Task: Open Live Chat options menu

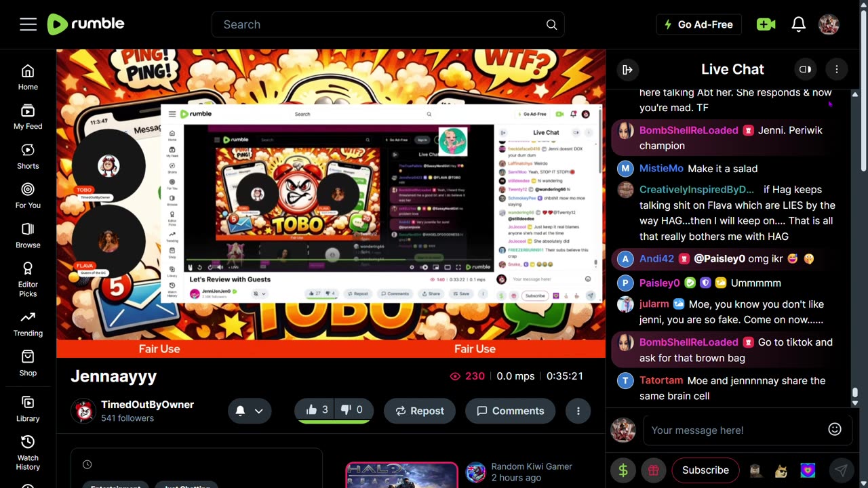Action: point(837,69)
